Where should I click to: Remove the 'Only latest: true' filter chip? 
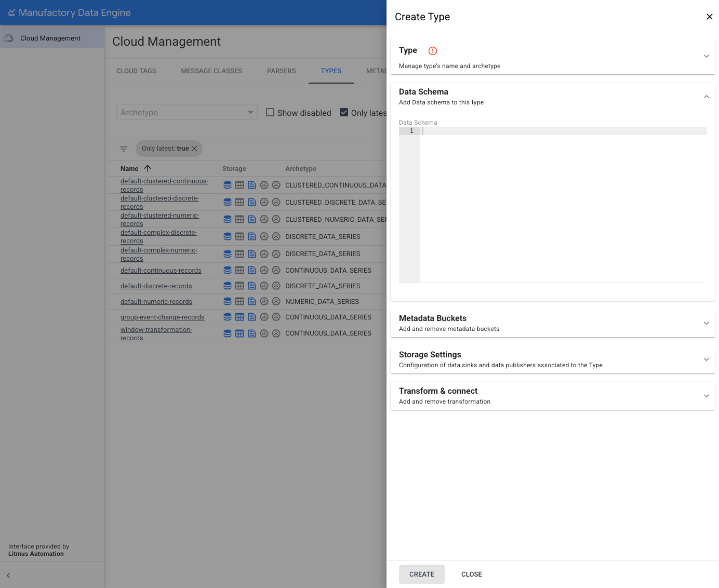[x=195, y=149]
